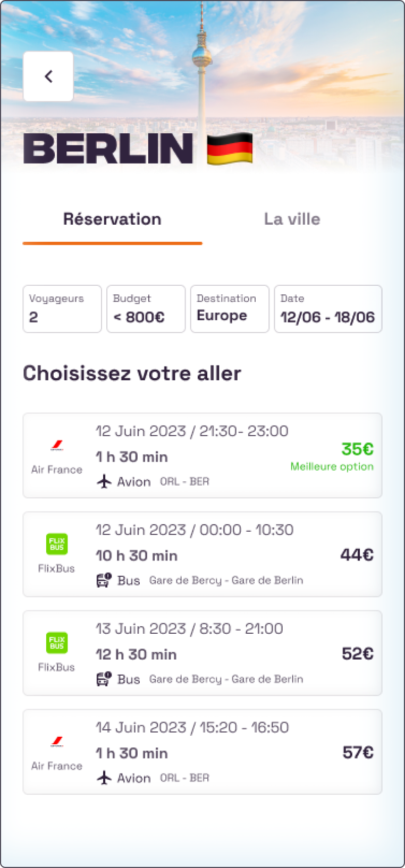Screen dimensions: 405x868
Task: Tap the back arrow button
Action: coord(48,76)
